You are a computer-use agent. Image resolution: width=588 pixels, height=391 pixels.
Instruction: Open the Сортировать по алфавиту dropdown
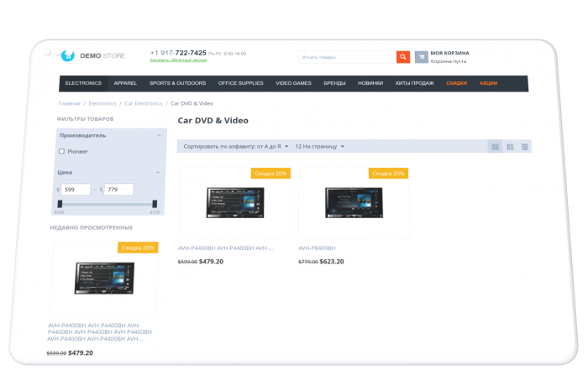(x=235, y=147)
